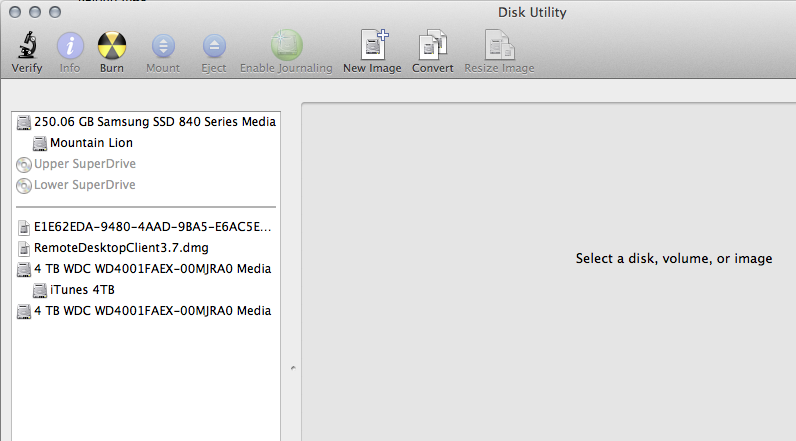Select the iTunes 4TB volume
Viewport: 796px width, 441px height.
coord(82,290)
